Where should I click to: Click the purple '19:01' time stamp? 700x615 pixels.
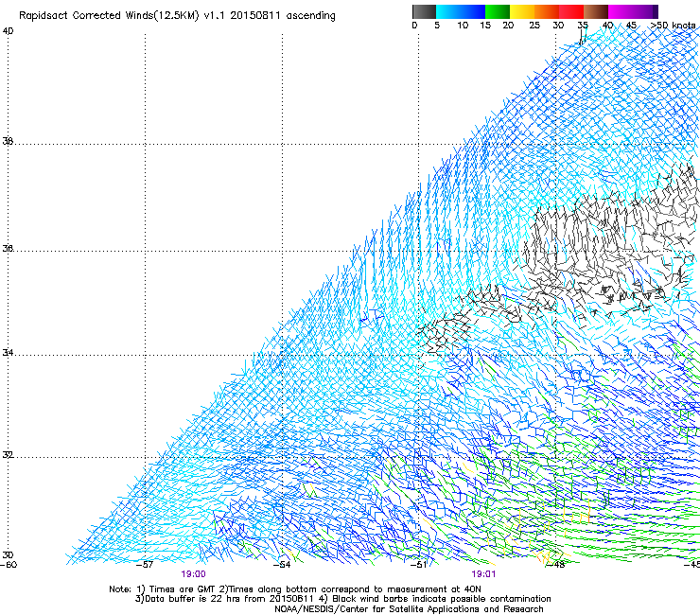pos(483,574)
